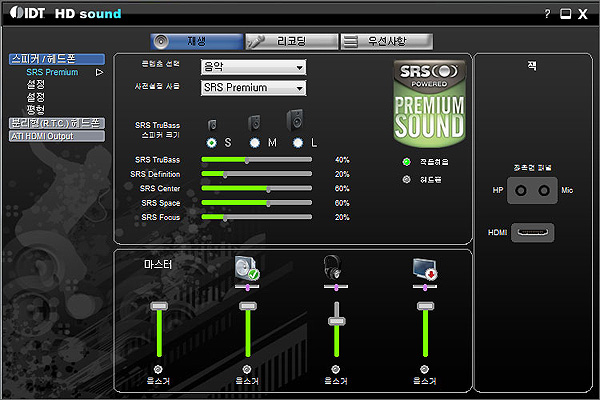600x400 pixels.
Task: Click the balance slider under speaker icon
Action: 247,287
